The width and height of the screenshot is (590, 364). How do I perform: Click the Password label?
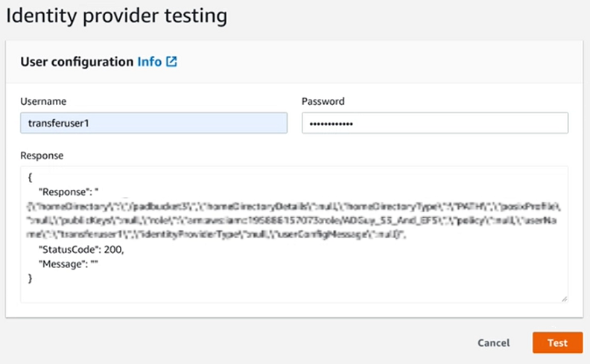tap(323, 101)
